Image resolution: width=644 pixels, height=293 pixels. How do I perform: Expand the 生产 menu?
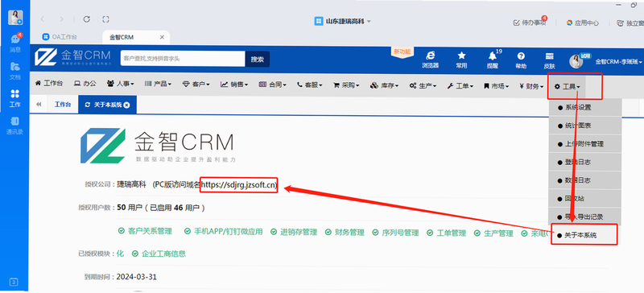point(422,85)
